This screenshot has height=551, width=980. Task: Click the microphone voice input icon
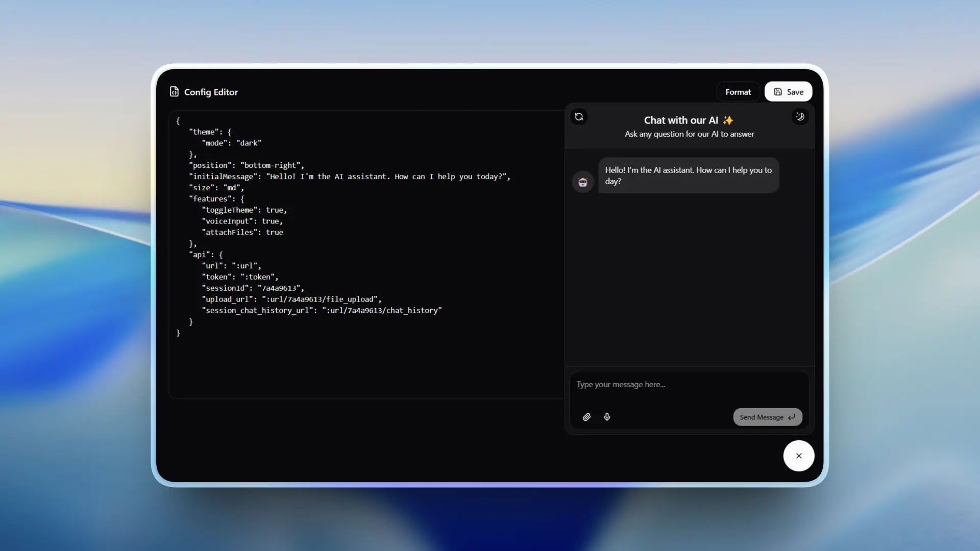click(x=606, y=417)
